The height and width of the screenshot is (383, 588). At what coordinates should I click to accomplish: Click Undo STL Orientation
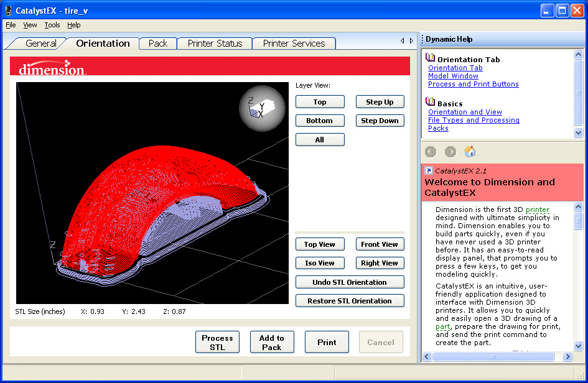(350, 282)
